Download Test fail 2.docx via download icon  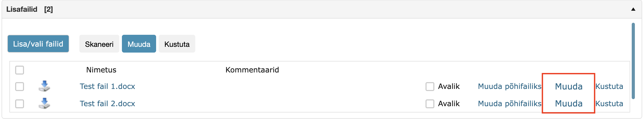44,104
